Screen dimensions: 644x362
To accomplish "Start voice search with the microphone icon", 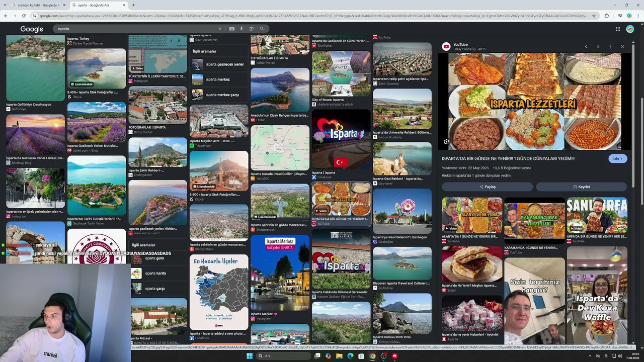I will pos(242,29).
